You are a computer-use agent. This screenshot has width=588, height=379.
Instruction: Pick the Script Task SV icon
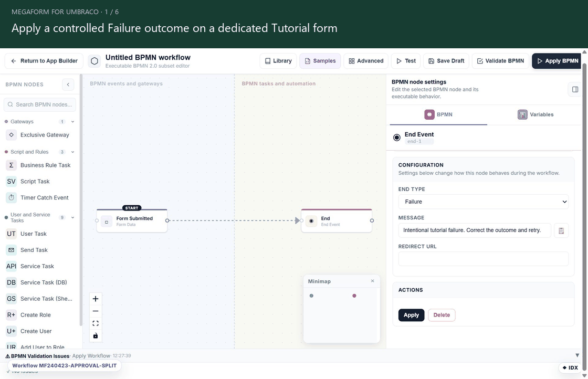[x=11, y=182]
